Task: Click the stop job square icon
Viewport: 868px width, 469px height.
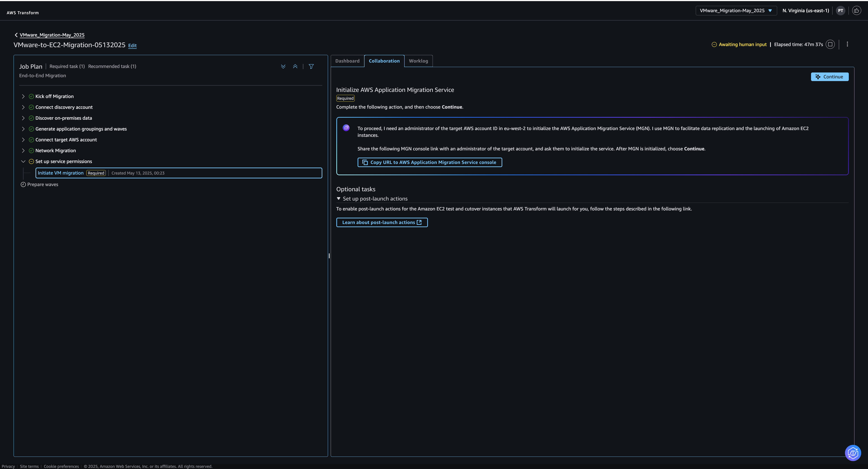Action: click(830, 44)
